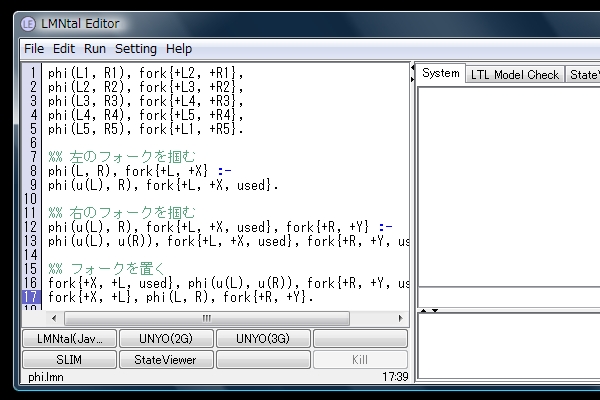
Task: Run with the UNYO(2G) button
Action: [x=166, y=338]
